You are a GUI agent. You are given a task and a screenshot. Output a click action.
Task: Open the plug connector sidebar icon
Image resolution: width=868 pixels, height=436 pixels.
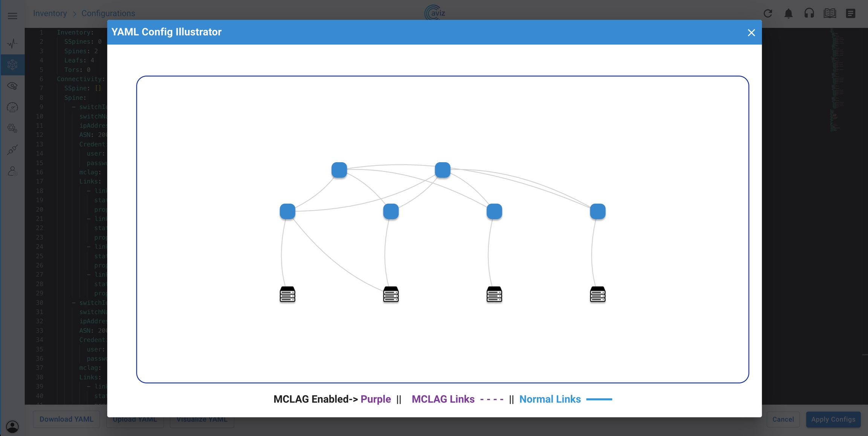(x=12, y=150)
